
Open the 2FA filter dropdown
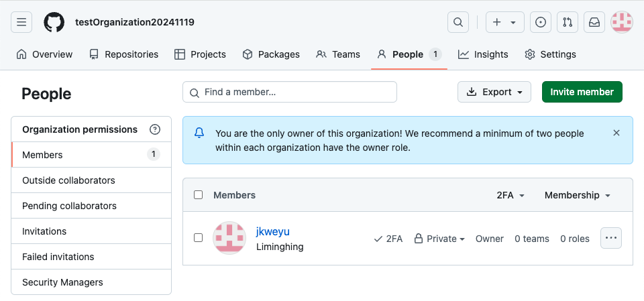(511, 195)
